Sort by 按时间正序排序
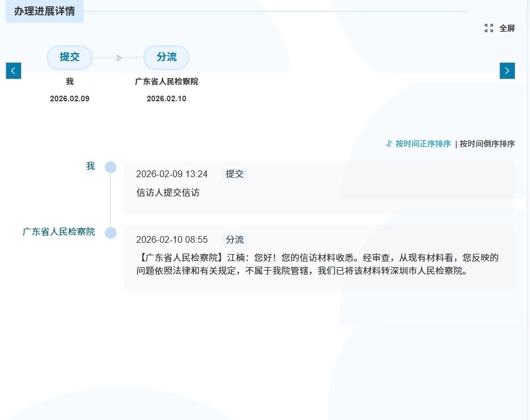Screen dimensions: 530x420 [x=423, y=144]
